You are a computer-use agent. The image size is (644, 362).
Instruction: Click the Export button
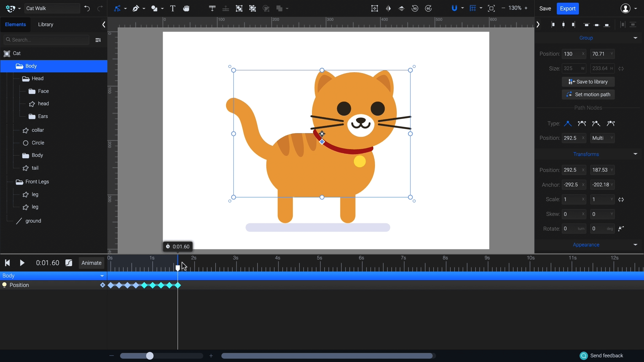[568, 8]
